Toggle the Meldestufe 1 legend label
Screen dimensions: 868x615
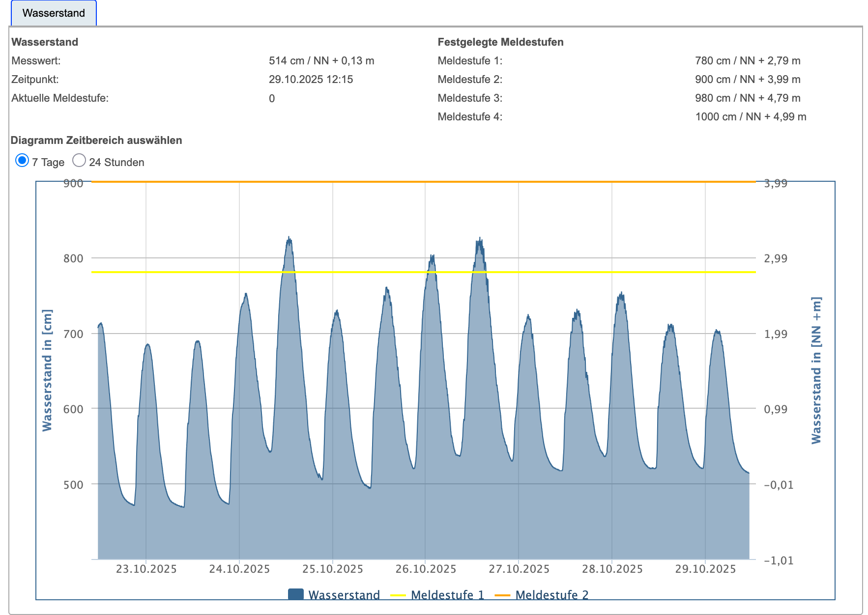pyautogui.click(x=447, y=595)
